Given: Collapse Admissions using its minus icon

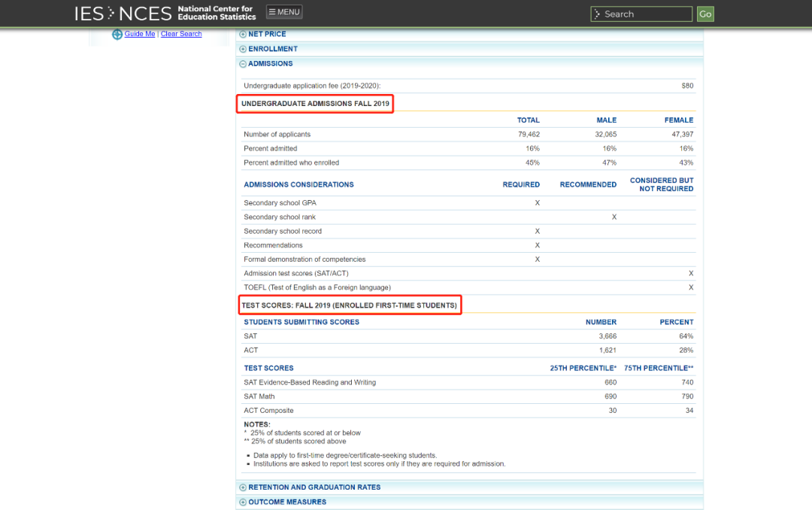Looking at the screenshot, I should point(243,64).
